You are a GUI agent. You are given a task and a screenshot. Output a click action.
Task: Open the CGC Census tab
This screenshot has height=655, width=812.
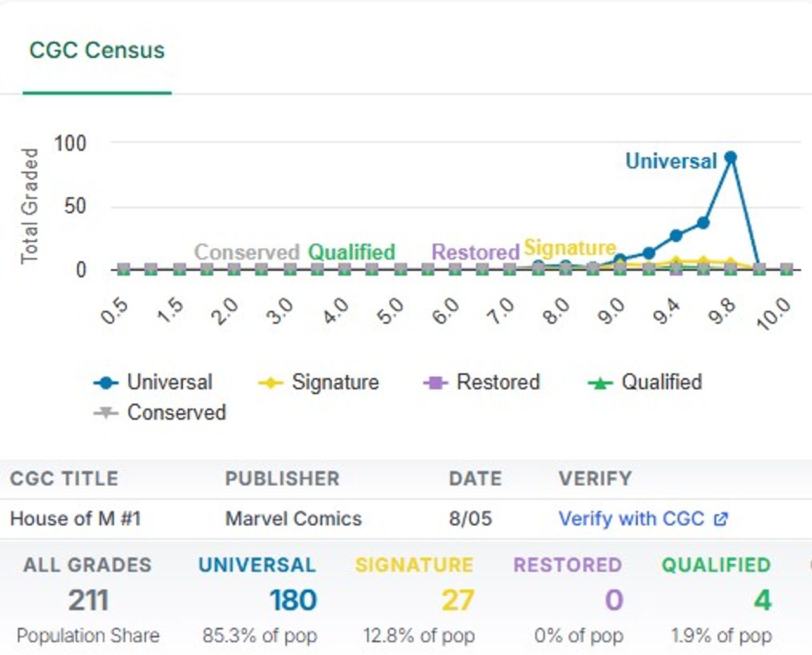click(97, 50)
